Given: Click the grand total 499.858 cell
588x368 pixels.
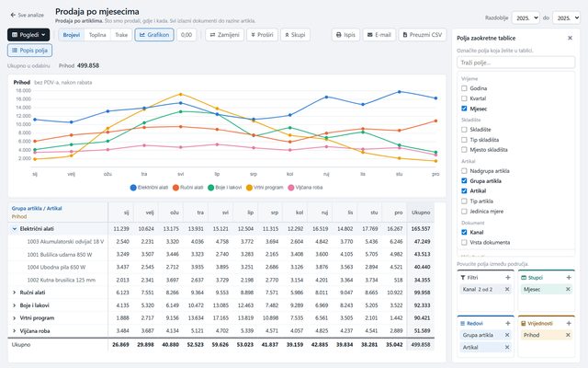Looking at the screenshot, I should 421,344.
